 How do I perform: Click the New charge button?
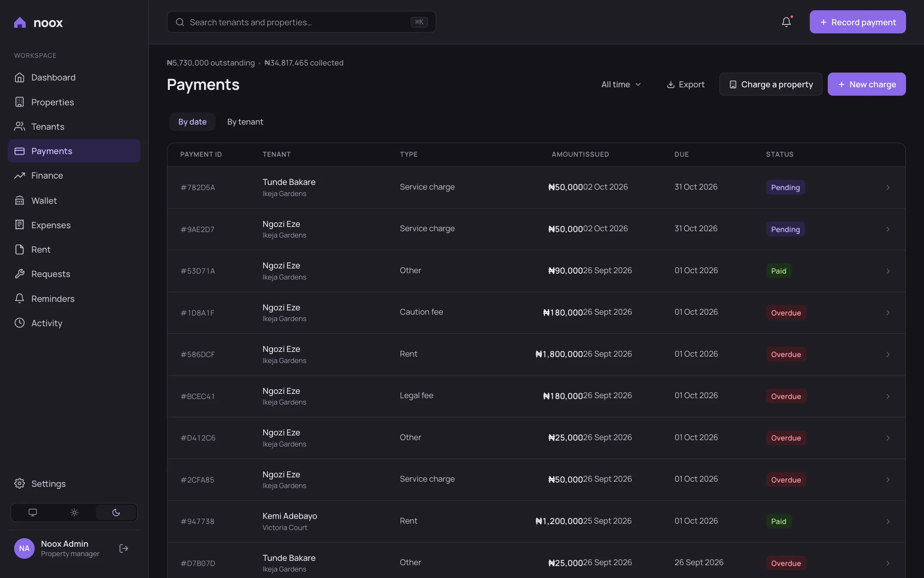point(867,84)
